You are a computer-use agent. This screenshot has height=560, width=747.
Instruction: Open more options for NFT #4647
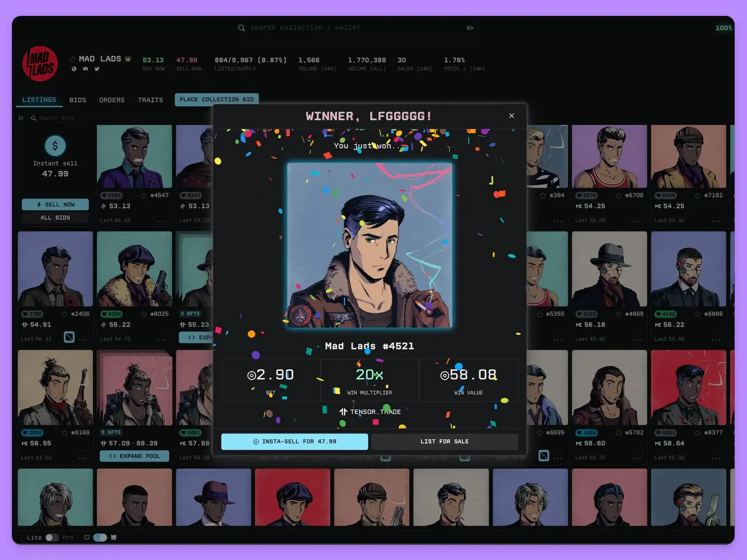point(162,220)
